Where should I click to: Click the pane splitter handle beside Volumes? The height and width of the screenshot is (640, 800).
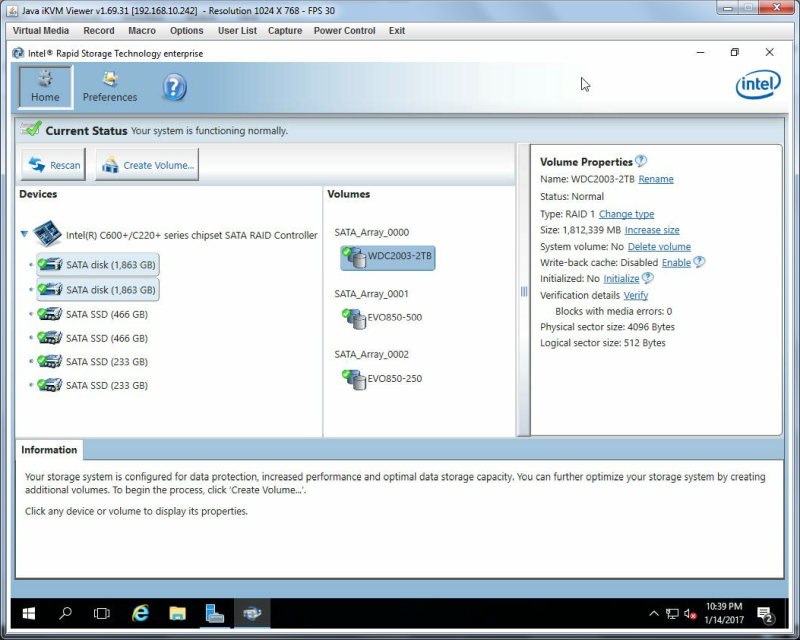(x=523, y=291)
